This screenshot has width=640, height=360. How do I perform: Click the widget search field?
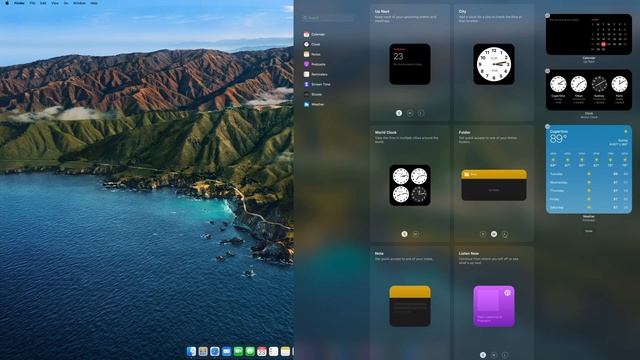pyautogui.click(x=328, y=18)
